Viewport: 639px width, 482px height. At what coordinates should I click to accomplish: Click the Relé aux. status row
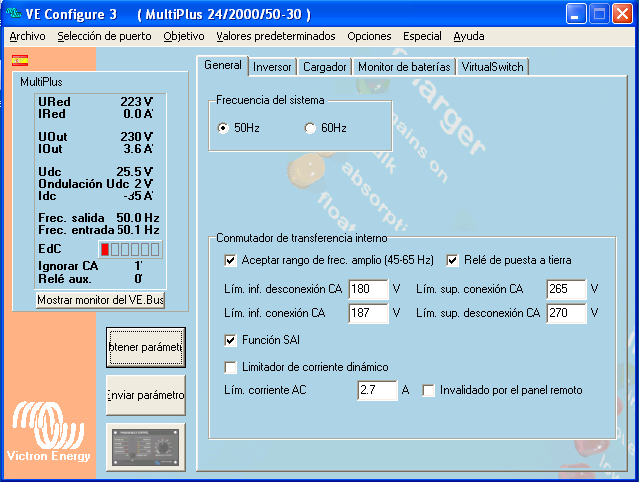[x=90, y=279]
